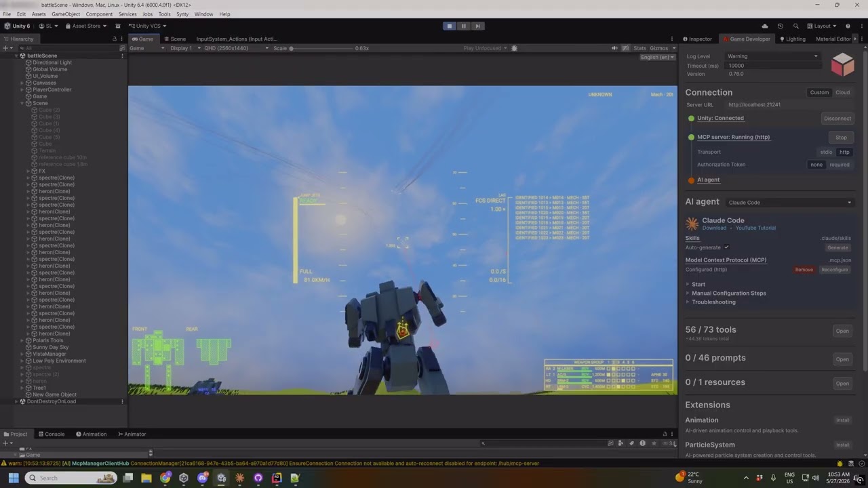Select http transport option
868x488 pixels.
coord(844,152)
